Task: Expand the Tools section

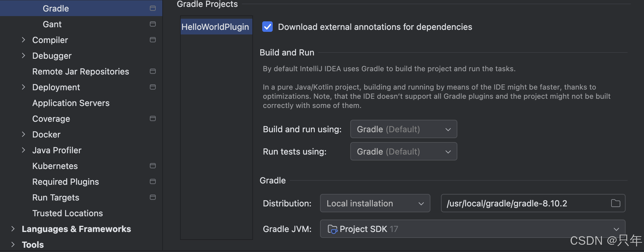Action: pyautogui.click(x=13, y=244)
